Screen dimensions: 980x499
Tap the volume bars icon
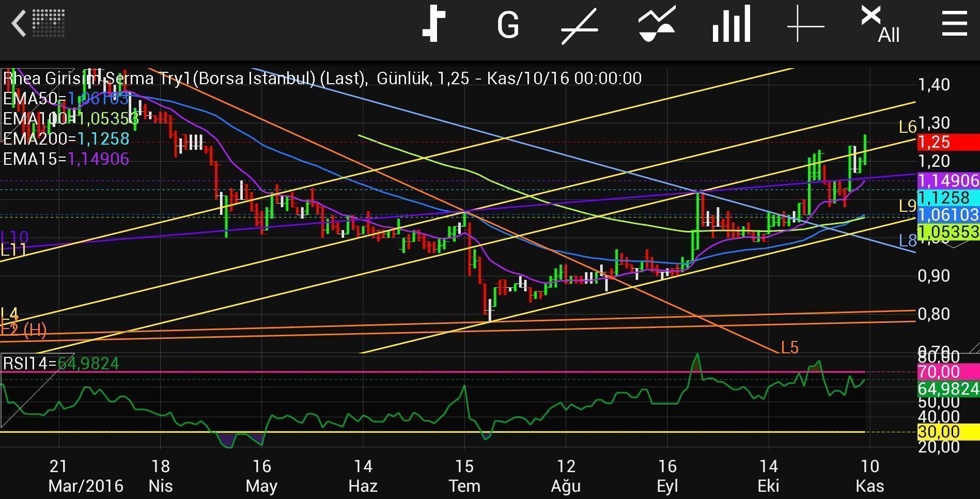pyautogui.click(x=731, y=25)
